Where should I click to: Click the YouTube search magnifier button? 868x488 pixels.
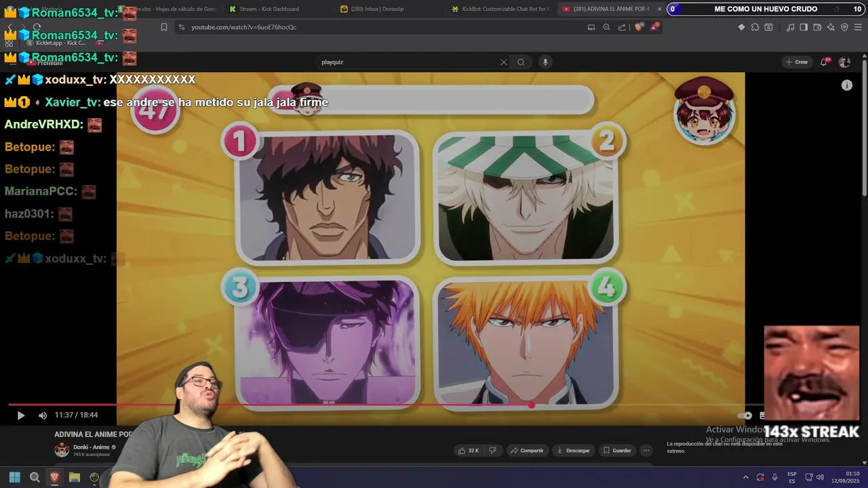pyautogui.click(x=521, y=62)
